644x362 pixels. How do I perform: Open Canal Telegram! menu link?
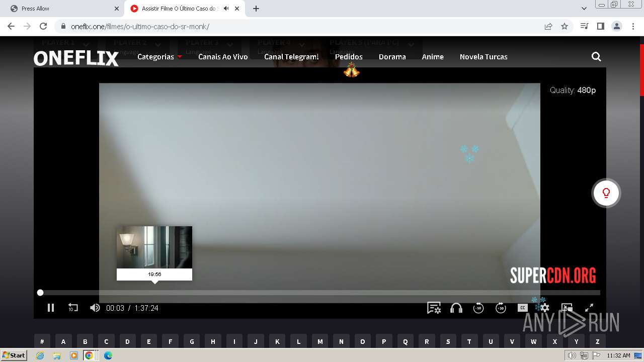291,57
